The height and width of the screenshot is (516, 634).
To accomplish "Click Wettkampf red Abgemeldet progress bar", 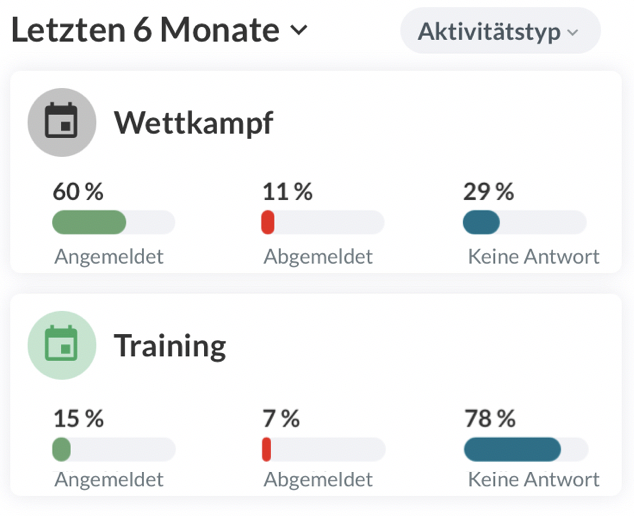I will (x=268, y=222).
